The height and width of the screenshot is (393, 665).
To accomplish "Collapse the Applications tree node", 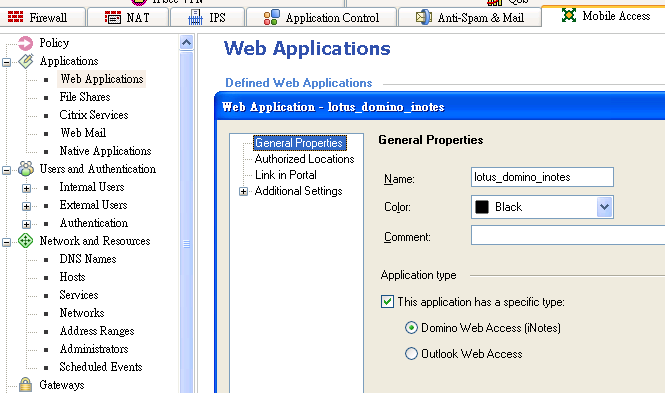I will click(x=6, y=62).
